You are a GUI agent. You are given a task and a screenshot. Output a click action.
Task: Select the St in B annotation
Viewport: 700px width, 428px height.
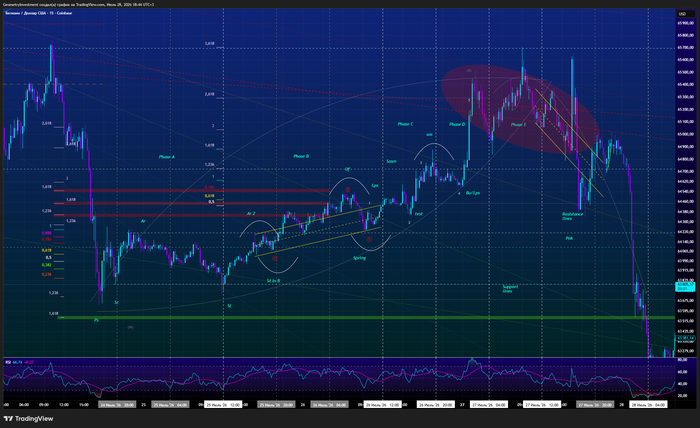point(273,281)
